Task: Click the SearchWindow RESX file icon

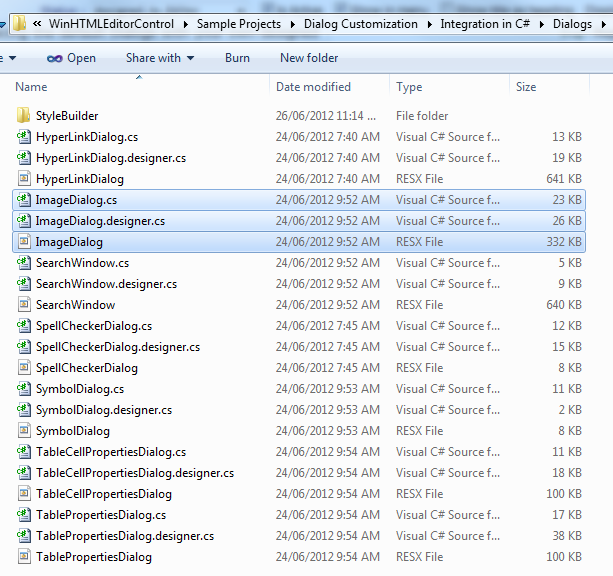Action: point(24,305)
